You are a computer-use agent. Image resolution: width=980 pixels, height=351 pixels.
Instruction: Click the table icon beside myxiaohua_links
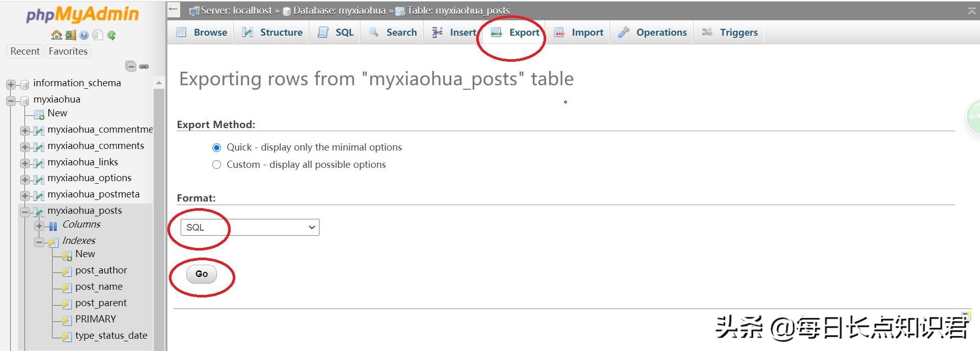tap(38, 163)
